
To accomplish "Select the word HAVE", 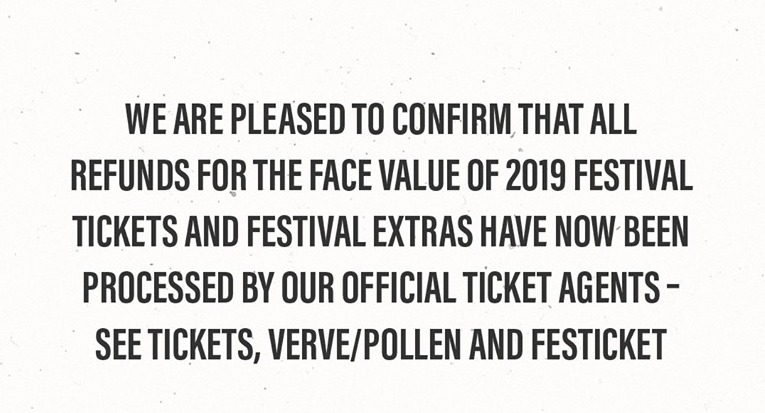I will pos(513,232).
